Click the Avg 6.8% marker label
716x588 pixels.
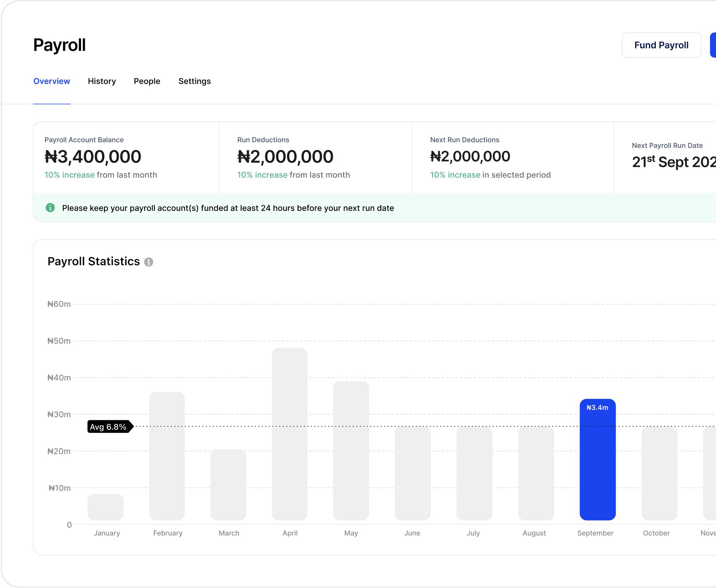[110, 427]
